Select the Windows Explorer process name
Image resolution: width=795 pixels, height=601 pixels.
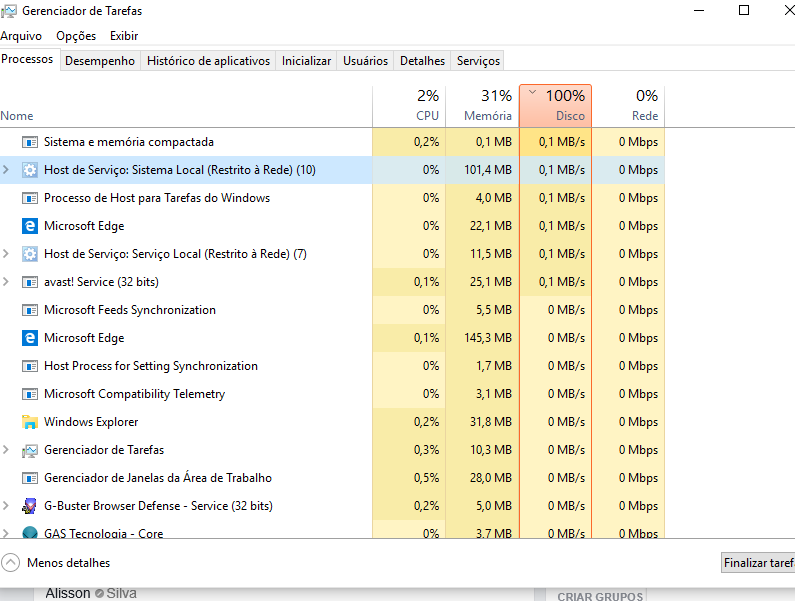coord(91,422)
